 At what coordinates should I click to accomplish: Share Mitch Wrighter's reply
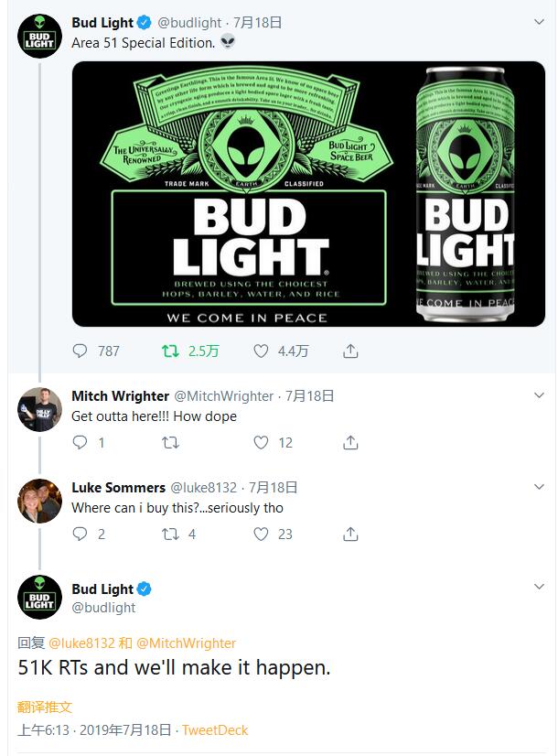point(350,442)
